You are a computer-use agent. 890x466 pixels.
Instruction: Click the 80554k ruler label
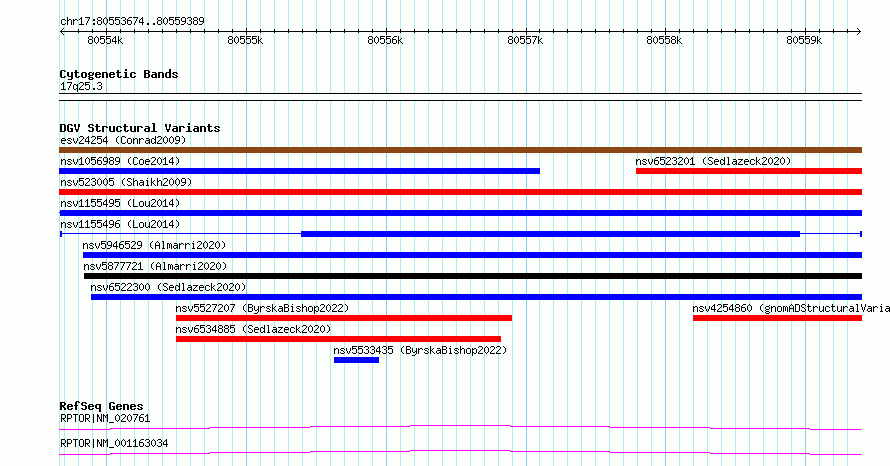pyautogui.click(x=105, y=40)
